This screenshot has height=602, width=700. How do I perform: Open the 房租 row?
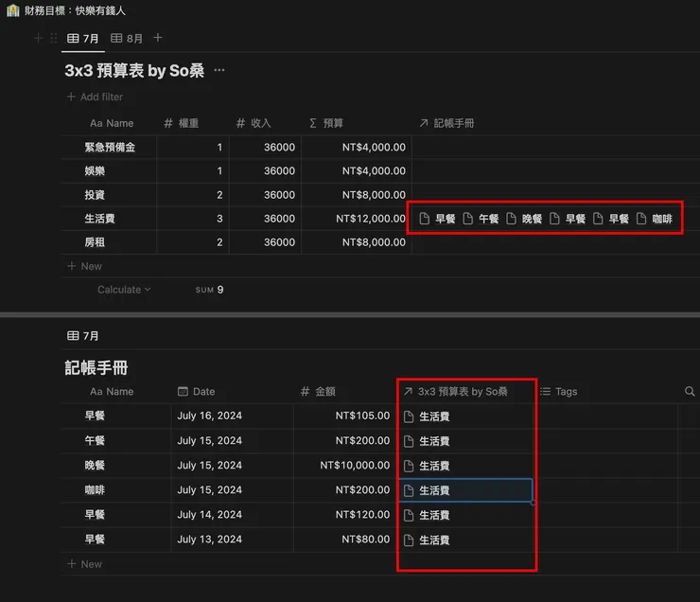point(95,242)
